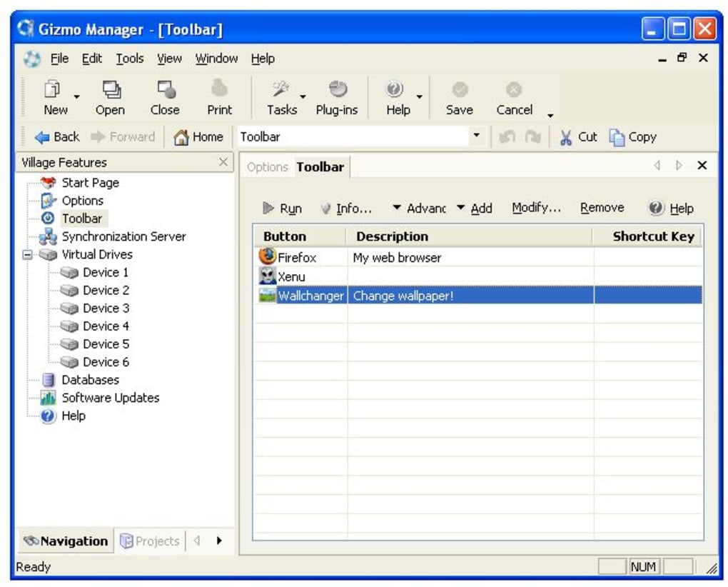Click the Remove button
The height and width of the screenshot is (587, 728).
(x=602, y=208)
